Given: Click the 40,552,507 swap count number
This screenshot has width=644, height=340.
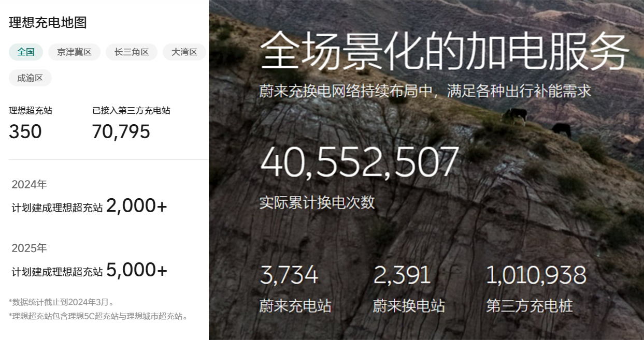Looking at the screenshot, I should (x=360, y=162).
